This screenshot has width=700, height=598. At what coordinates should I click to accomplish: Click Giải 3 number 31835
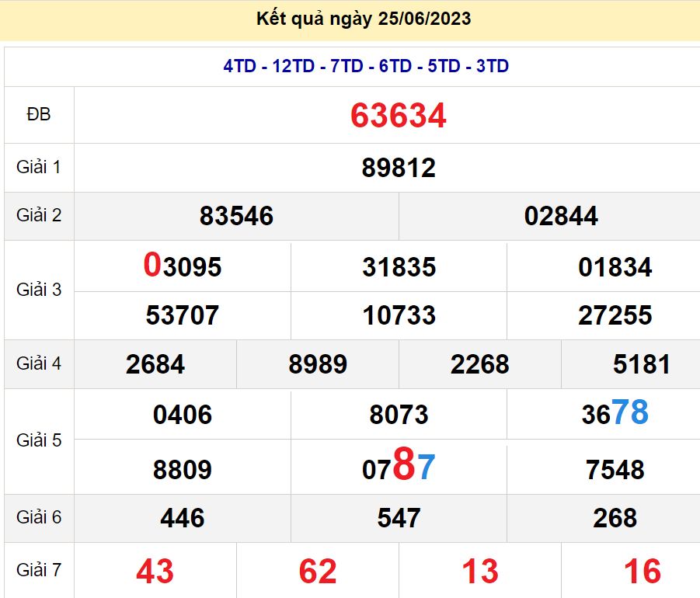(399, 267)
